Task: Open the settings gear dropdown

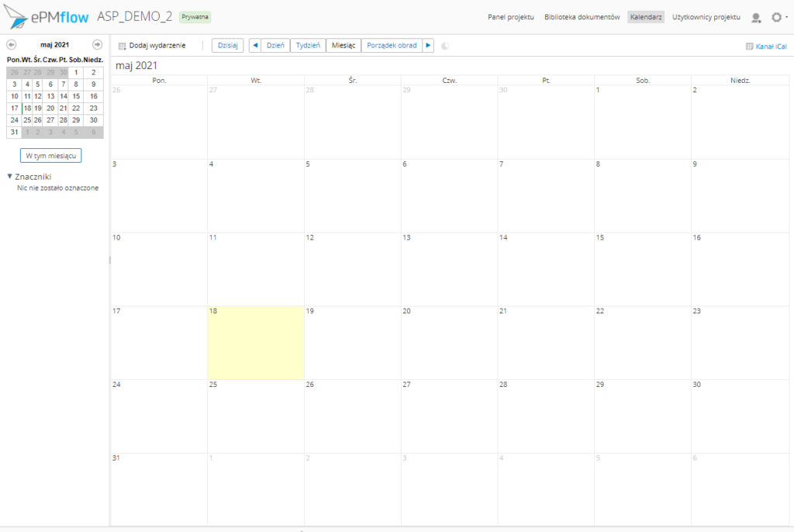Action: 777,17
